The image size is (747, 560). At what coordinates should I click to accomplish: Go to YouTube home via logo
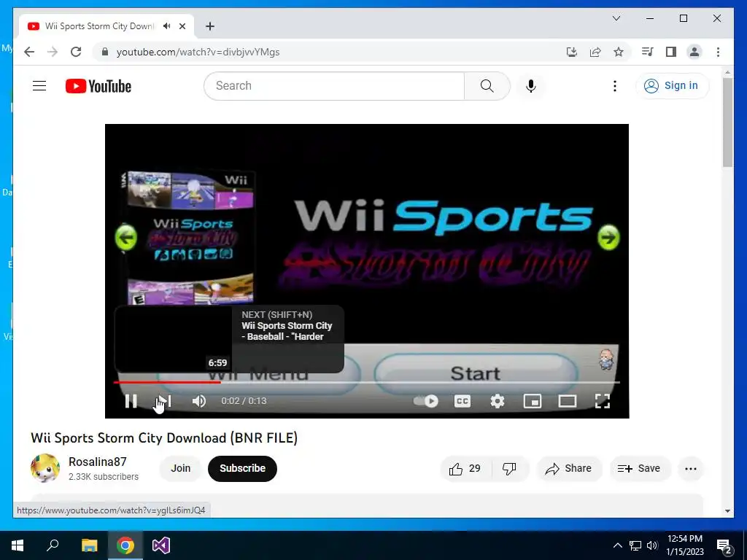coord(98,86)
